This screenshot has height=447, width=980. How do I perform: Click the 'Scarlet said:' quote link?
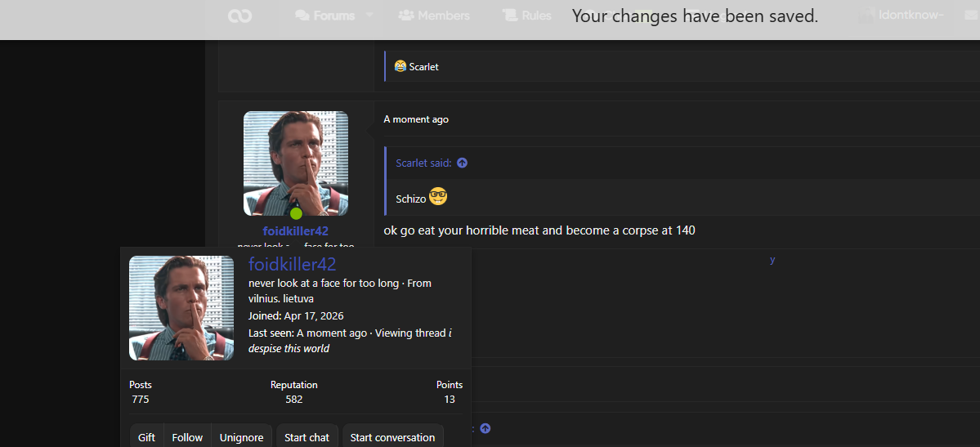pos(423,163)
